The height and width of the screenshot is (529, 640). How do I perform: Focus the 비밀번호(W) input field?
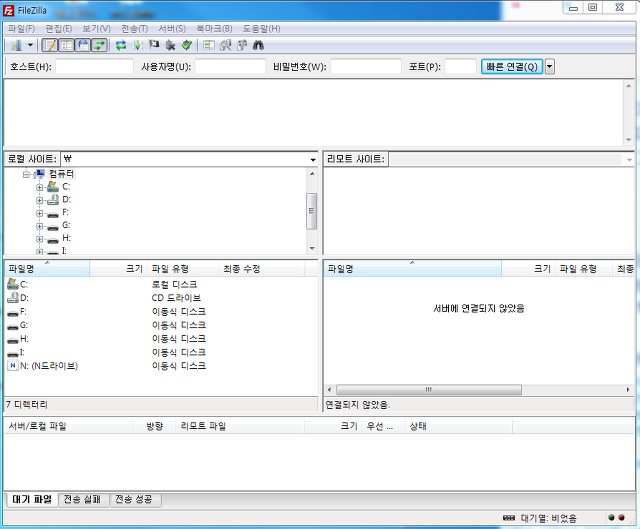coord(366,67)
